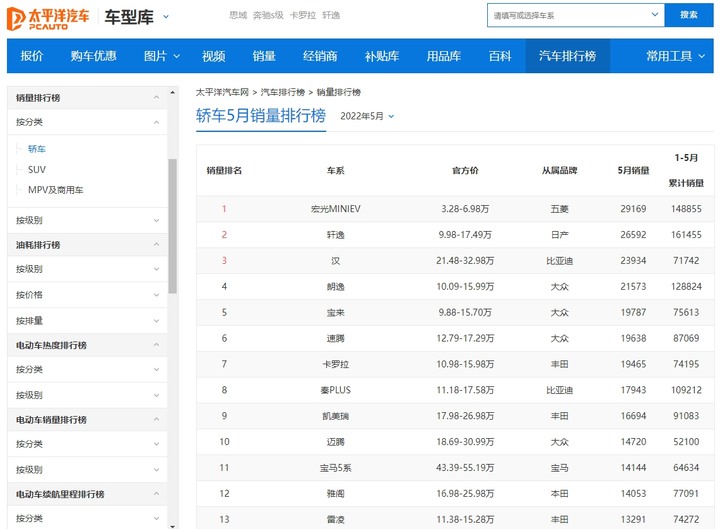The height and width of the screenshot is (529, 720).
Task: Click the 日产 brand cell
Action: (559, 235)
